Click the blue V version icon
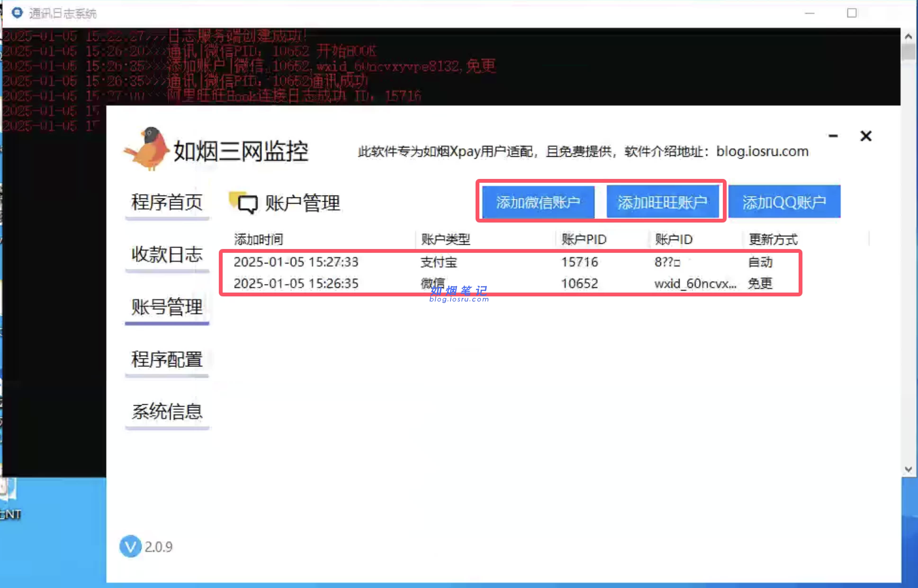Screen dimensions: 918x588 (x=130, y=546)
